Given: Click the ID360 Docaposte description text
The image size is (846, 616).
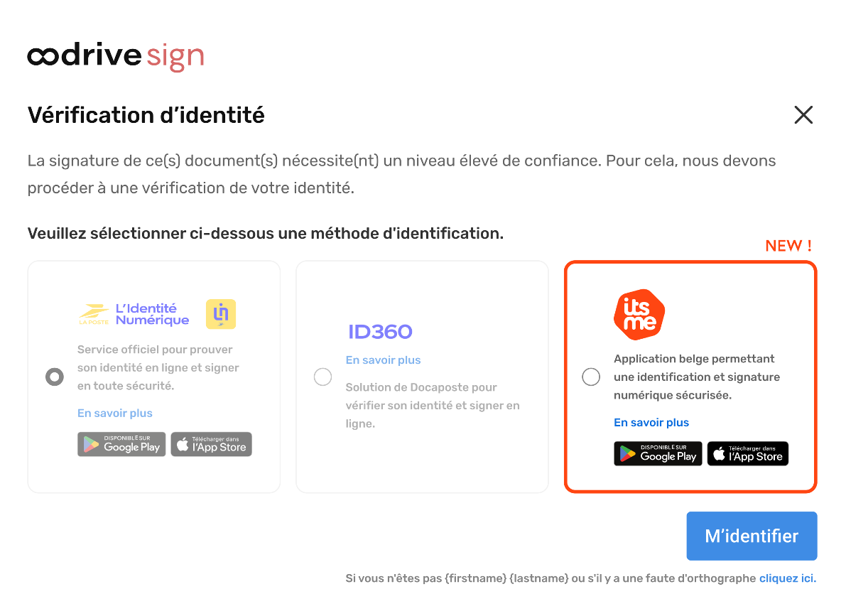Looking at the screenshot, I should click(x=432, y=405).
